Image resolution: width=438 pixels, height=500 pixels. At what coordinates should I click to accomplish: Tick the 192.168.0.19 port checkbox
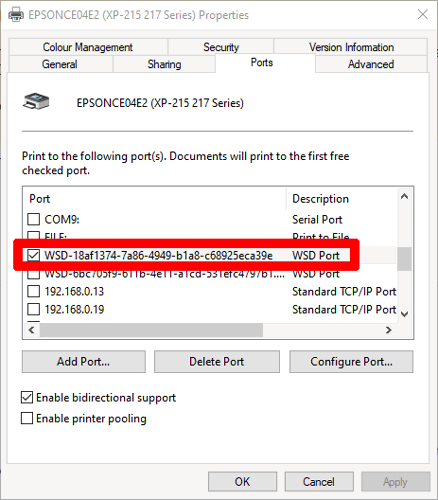click(33, 309)
